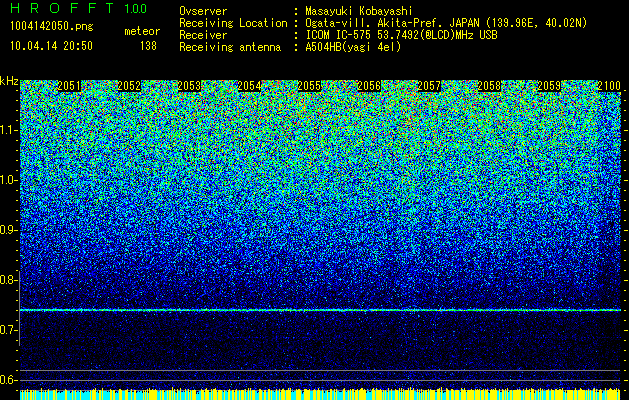Click the 0.9 kHz axis label
This screenshot has height=400, width=629.
click(8, 230)
